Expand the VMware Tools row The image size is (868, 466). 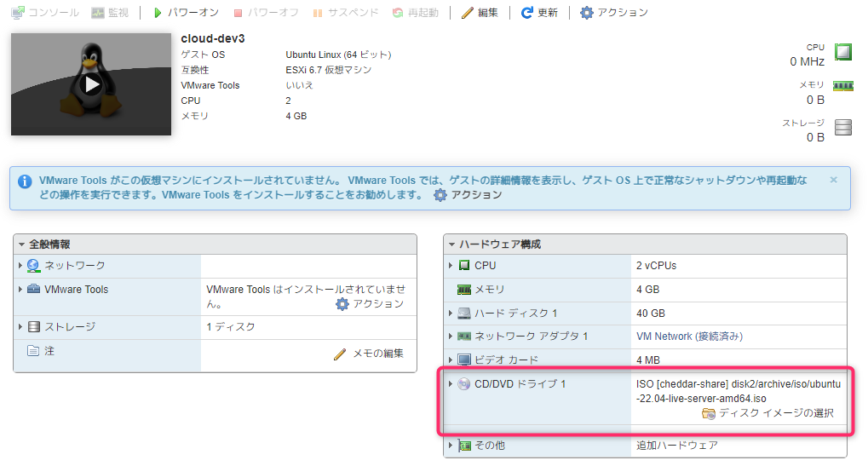click(20, 290)
